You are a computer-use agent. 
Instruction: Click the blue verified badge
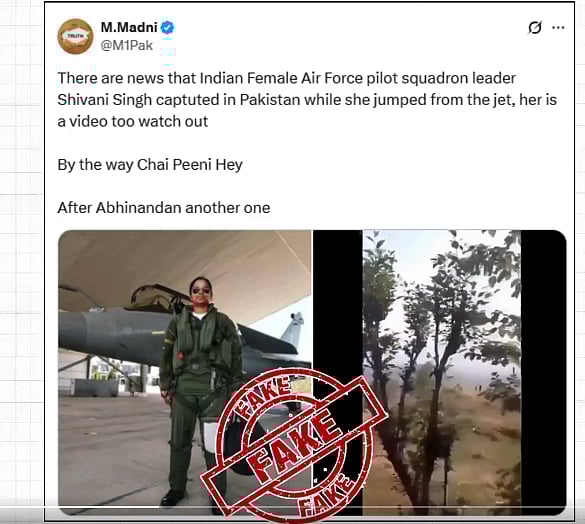167,27
